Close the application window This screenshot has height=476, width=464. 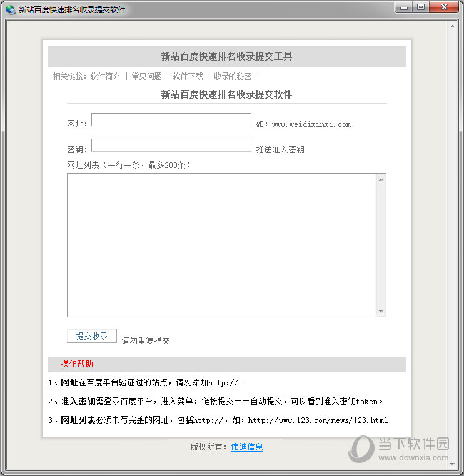tap(444, 7)
